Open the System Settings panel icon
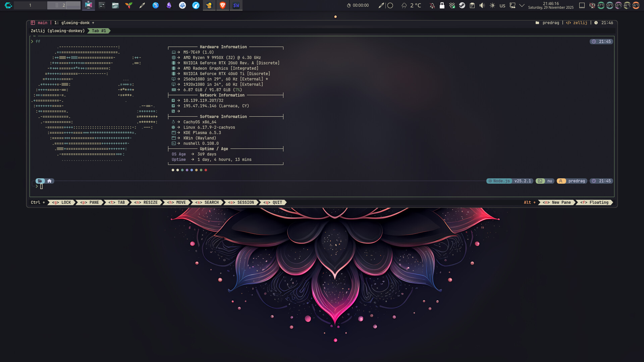 click(102, 5)
